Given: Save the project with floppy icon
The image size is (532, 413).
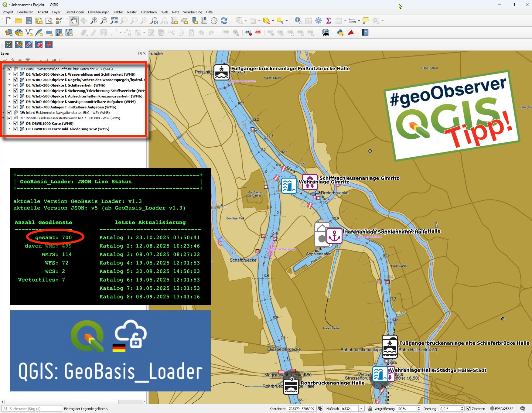Looking at the screenshot, I should point(29,21).
